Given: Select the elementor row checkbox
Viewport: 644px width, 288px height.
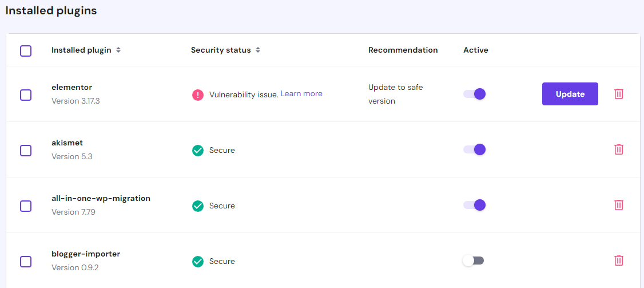Looking at the screenshot, I should [x=26, y=95].
